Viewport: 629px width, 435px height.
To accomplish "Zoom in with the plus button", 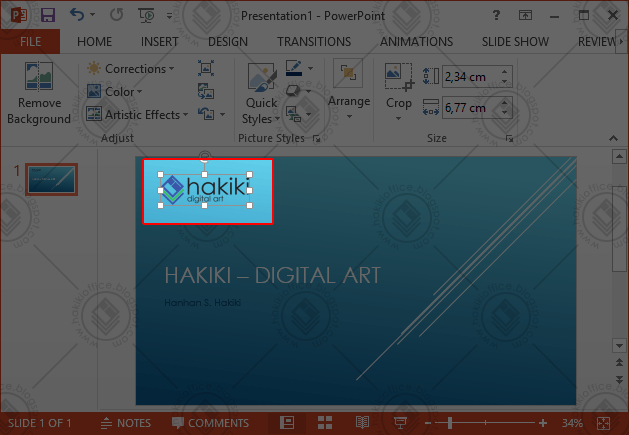I will pyautogui.click(x=543, y=423).
